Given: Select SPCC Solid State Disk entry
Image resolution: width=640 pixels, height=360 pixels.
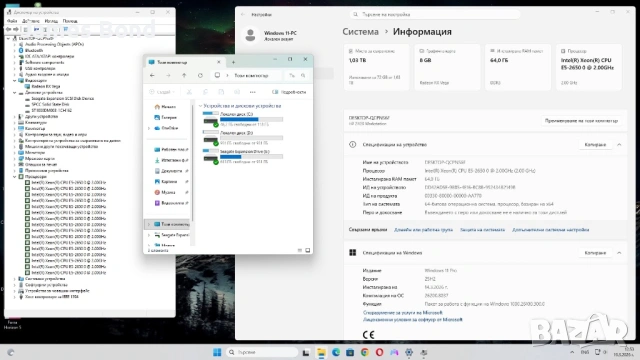Looking at the screenshot, I should (x=50, y=104).
